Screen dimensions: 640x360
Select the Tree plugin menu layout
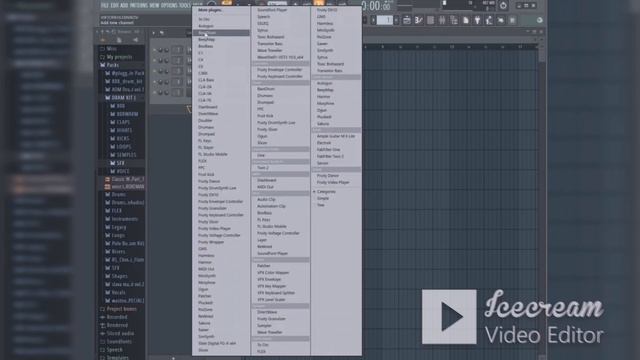[x=321, y=205]
